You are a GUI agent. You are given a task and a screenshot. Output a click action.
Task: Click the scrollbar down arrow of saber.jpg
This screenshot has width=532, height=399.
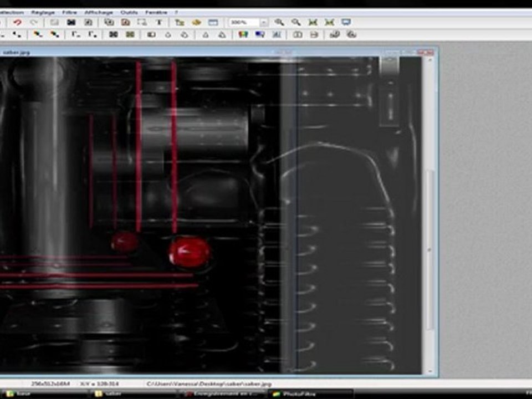pos(430,371)
